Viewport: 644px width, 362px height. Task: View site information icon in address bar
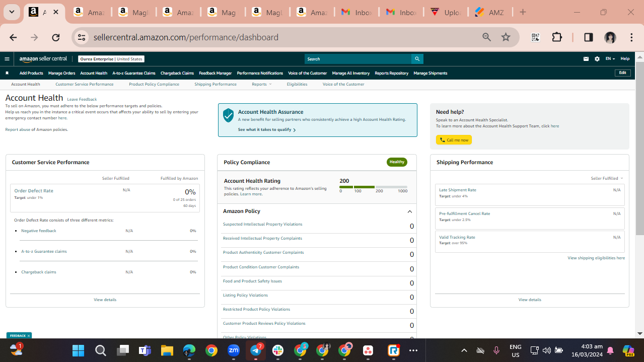[x=82, y=37]
